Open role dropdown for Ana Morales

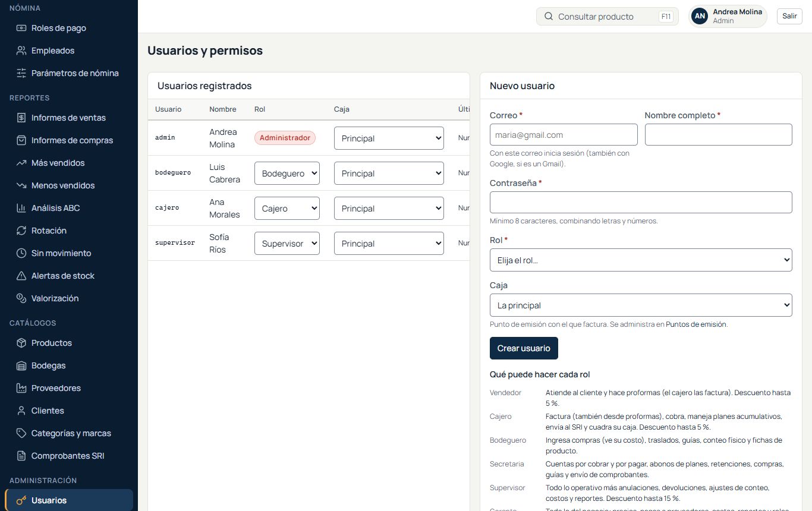pos(287,209)
